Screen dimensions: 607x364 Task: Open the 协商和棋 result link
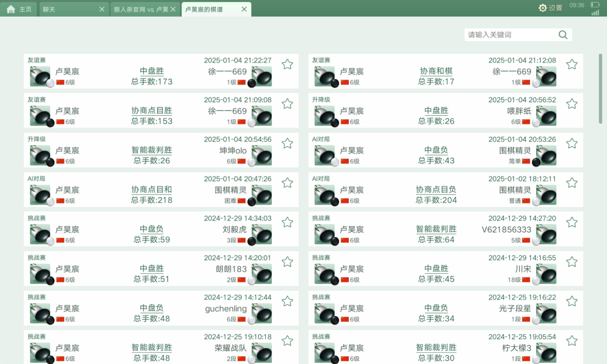coord(436,71)
